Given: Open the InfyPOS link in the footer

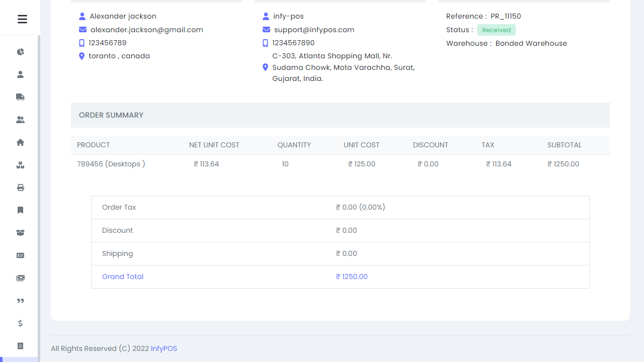Looking at the screenshot, I should (164, 348).
